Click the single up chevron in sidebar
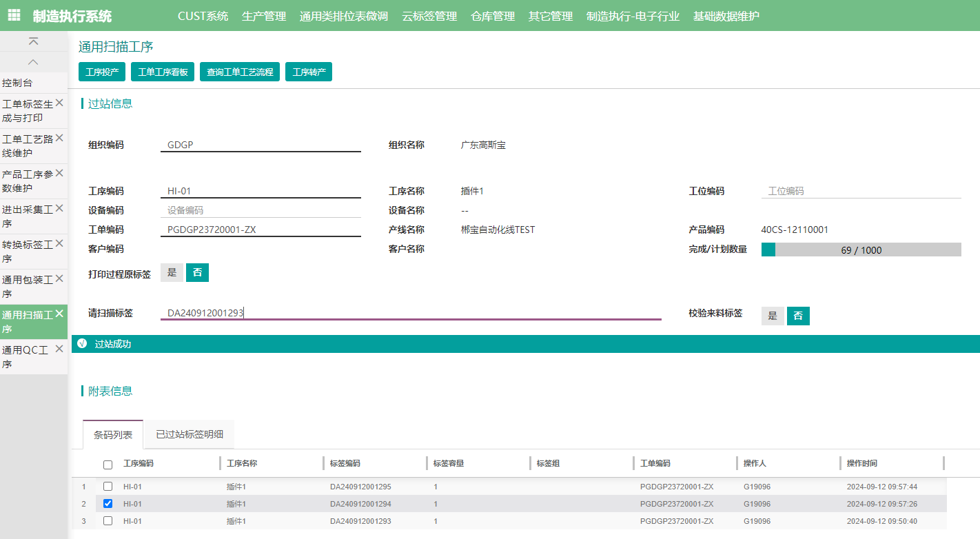This screenshot has width=980, height=539. tap(34, 62)
